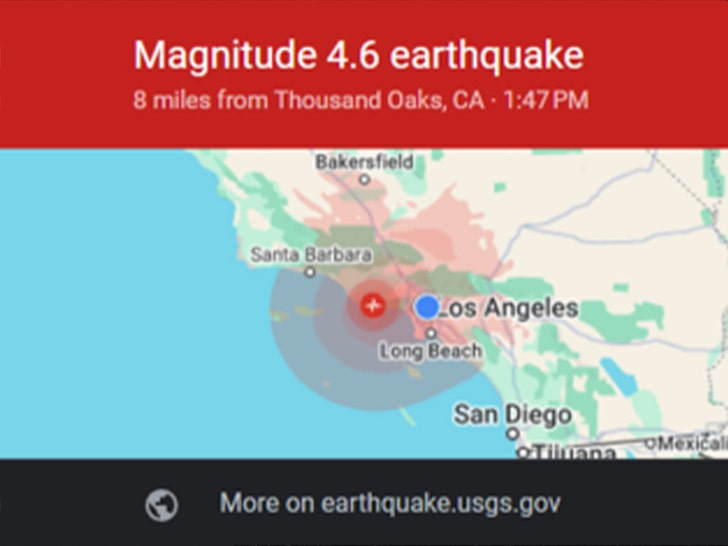Click the Santa Barbara city marker circle
Viewport: 728px width, 546px height.
pyautogui.click(x=310, y=272)
